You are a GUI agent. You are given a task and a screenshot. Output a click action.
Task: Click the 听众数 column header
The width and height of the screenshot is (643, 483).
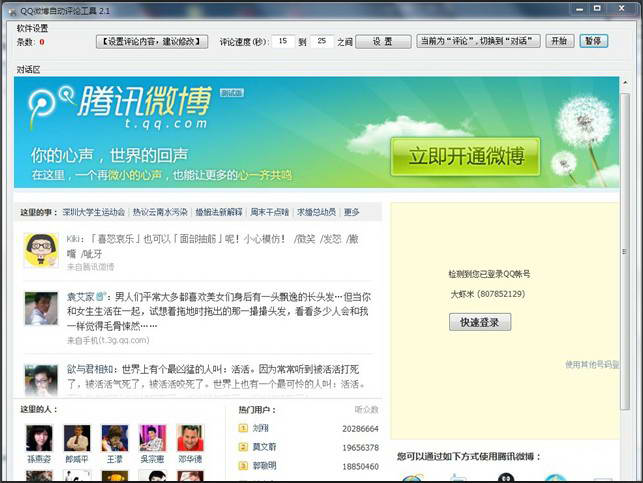click(366, 410)
